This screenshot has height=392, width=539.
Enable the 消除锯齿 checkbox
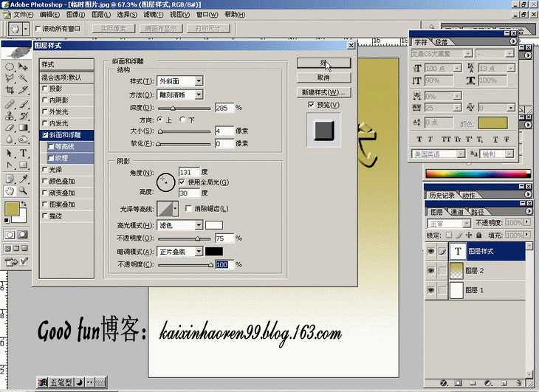tap(188, 208)
